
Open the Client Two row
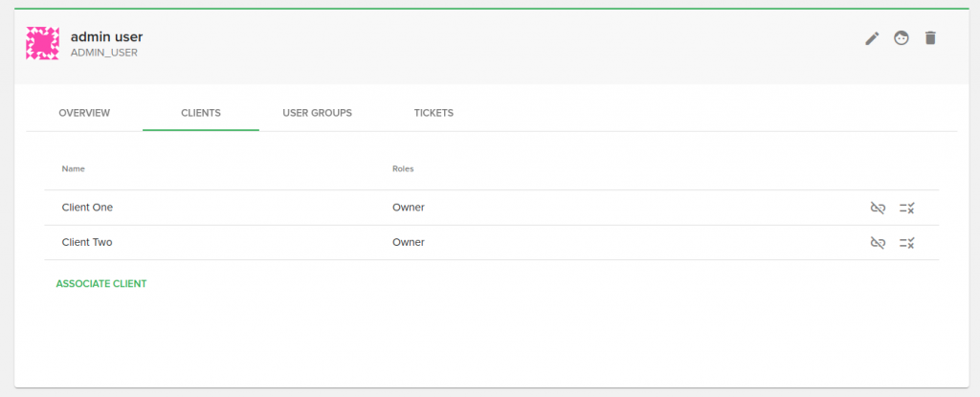[x=491, y=243]
